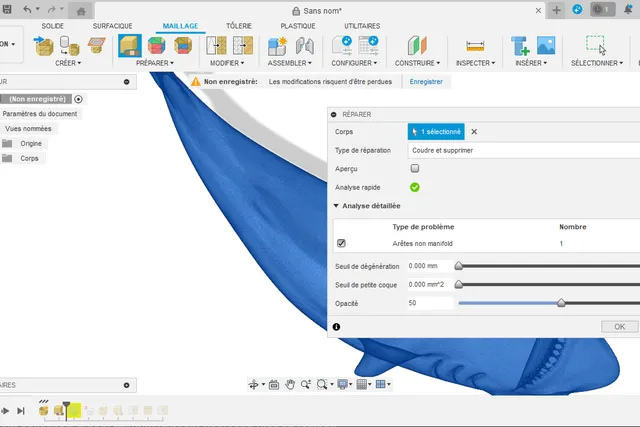Activate the (Non enregistré) component radio button
Screen dimensions: 640x427
click(x=78, y=99)
